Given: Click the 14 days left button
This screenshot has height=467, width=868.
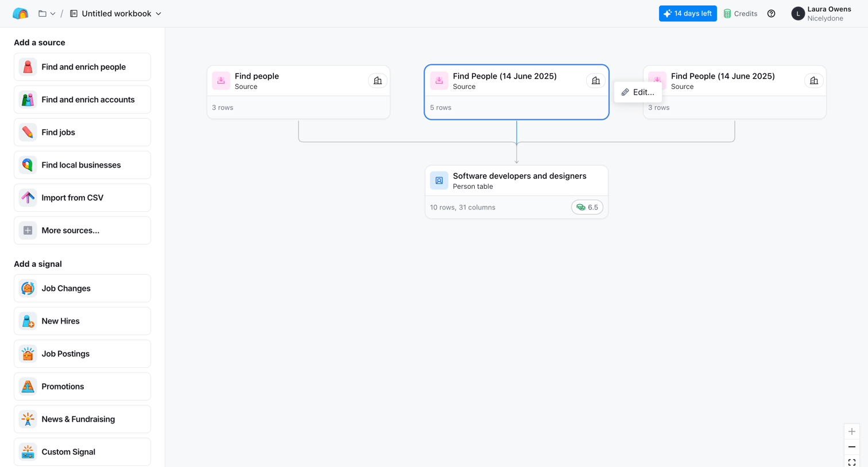Looking at the screenshot, I should [688, 14].
